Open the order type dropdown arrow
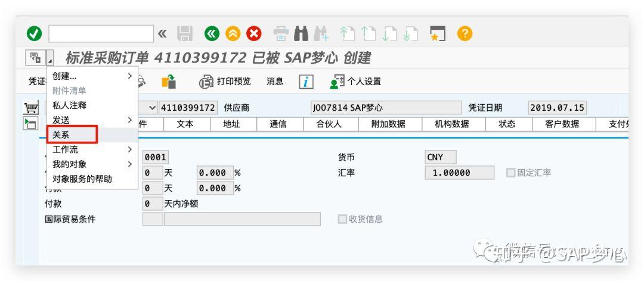Image resolution: width=644 pixels, height=281 pixels. (153, 108)
